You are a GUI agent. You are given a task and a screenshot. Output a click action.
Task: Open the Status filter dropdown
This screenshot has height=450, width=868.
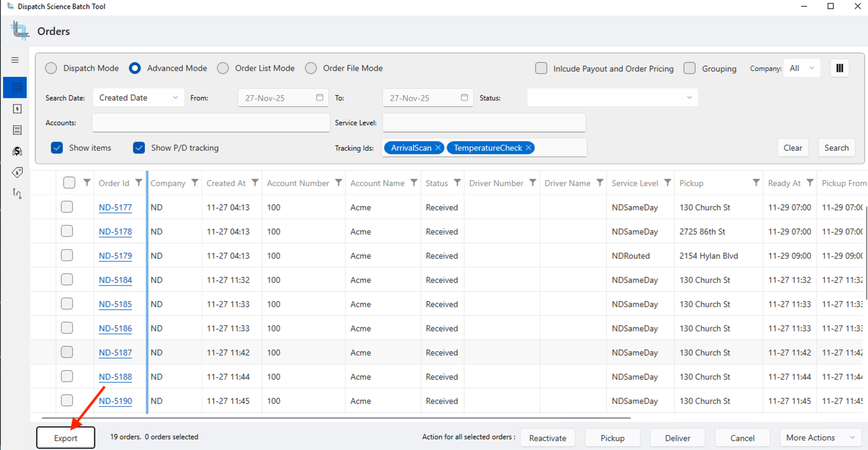pos(612,97)
